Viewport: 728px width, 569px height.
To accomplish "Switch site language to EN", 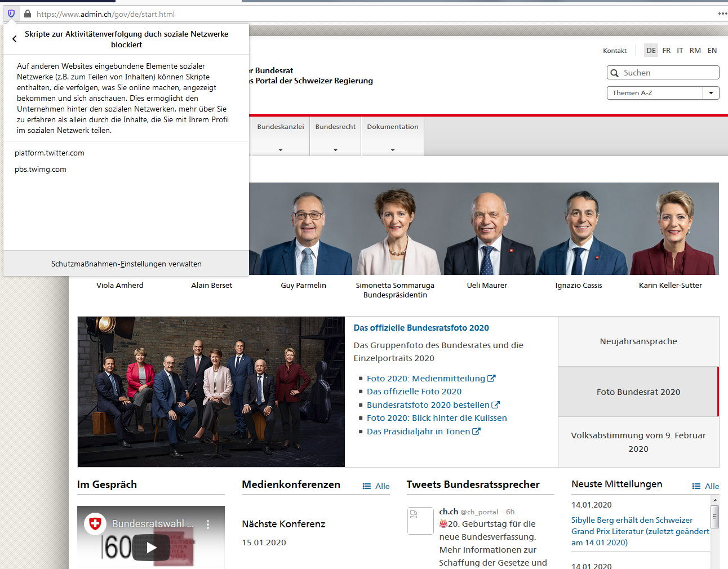I will pos(712,51).
